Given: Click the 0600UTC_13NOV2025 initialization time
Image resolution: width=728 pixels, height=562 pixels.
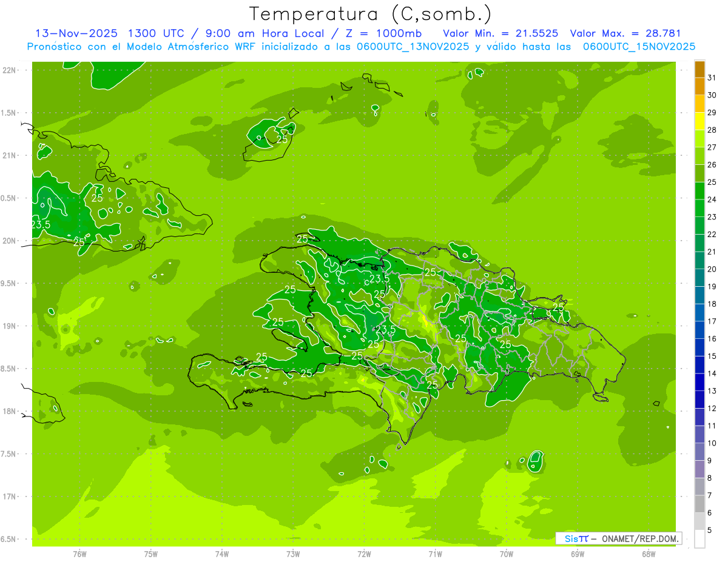Looking at the screenshot, I should coord(413,47).
